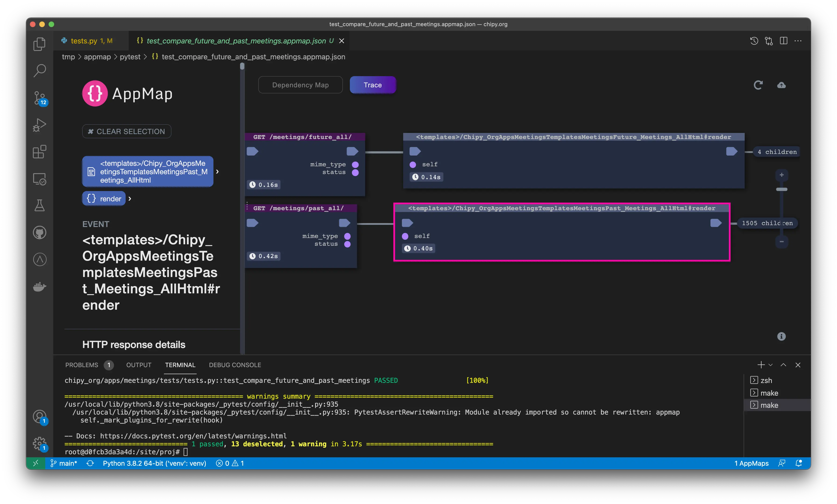The height and width of the screenshot is (504, 837).
Task: Click the open changes compare icon
Action: pyautogui.click(x=769, y=41)
